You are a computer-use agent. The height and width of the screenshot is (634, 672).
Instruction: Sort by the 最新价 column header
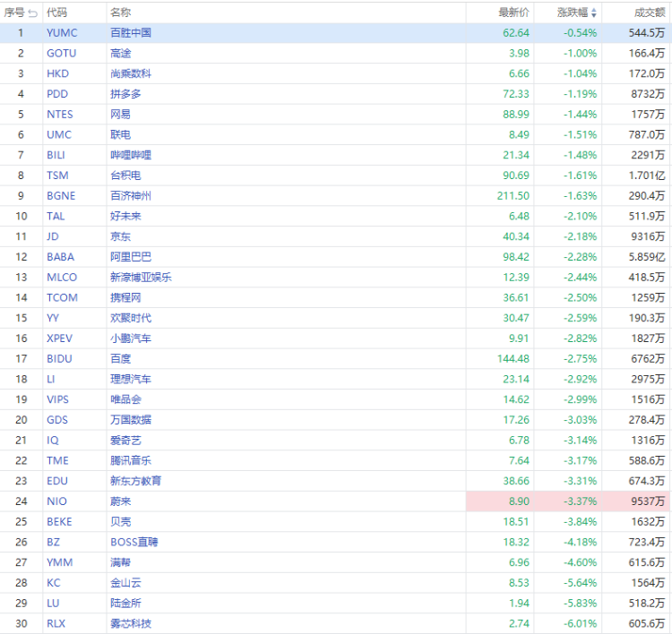tap(513, 13)
